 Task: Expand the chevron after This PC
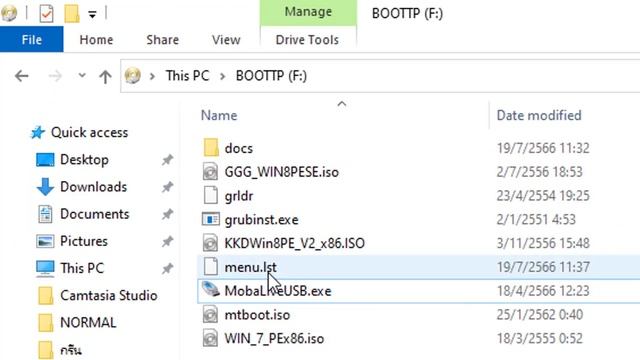[222, 76]
